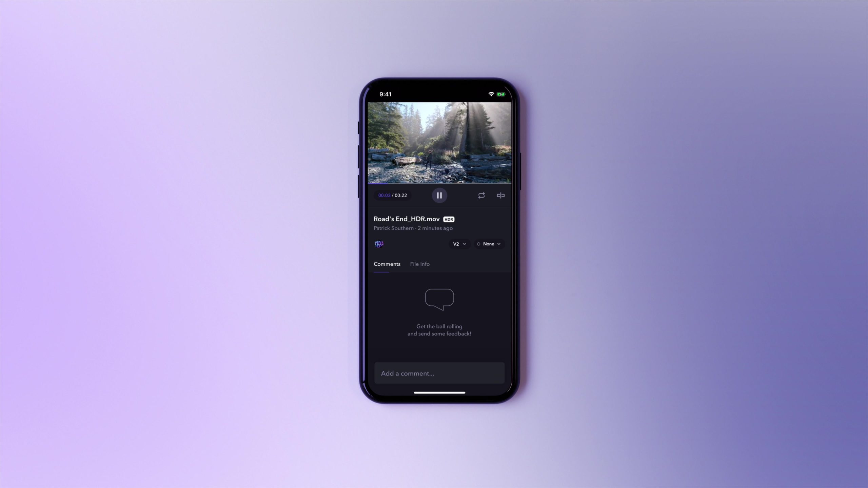Image resolution: width=868 pixels, height=488 pixels.
Task: Tap the comment bubble icon
Action: [439, 299]
